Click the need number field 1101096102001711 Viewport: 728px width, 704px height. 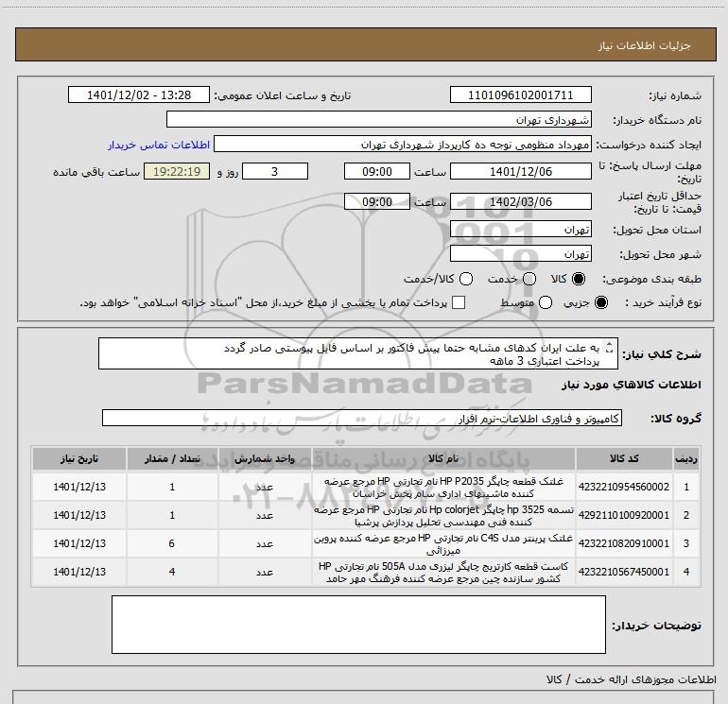pos(520,94)
